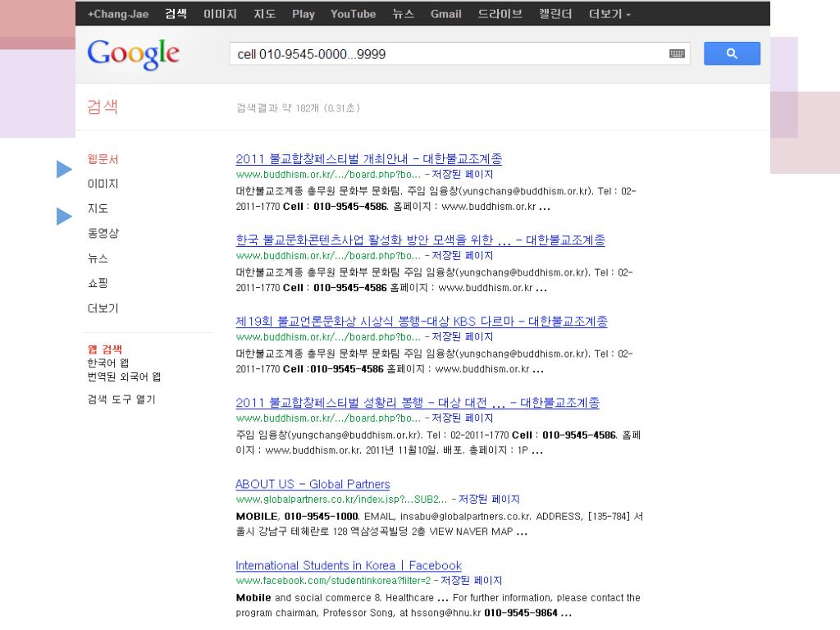
Task: Select 지도 filter in the left sidebar
Action: [x=98, y=208]
